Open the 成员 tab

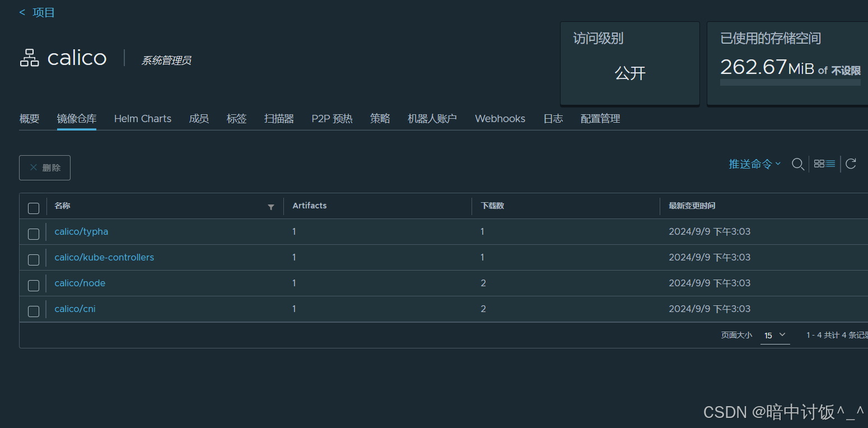click(x=199, y=119)
